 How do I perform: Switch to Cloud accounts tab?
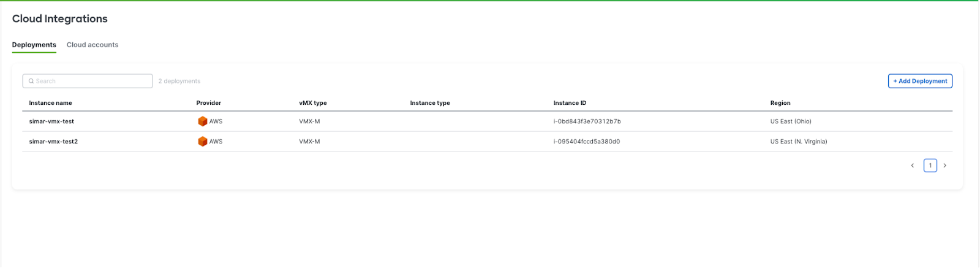pyautogui.click(x=92, y=45)
